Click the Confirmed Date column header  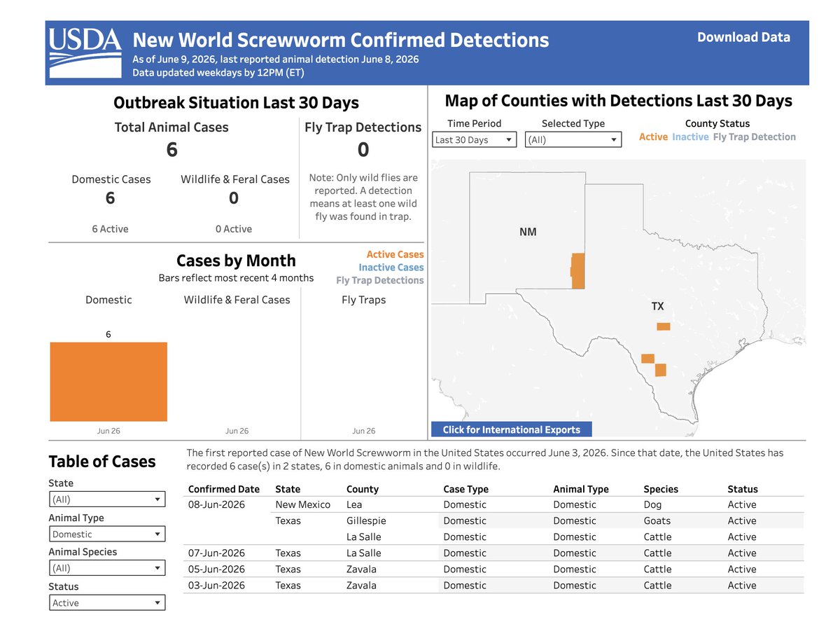click(224, 489)
